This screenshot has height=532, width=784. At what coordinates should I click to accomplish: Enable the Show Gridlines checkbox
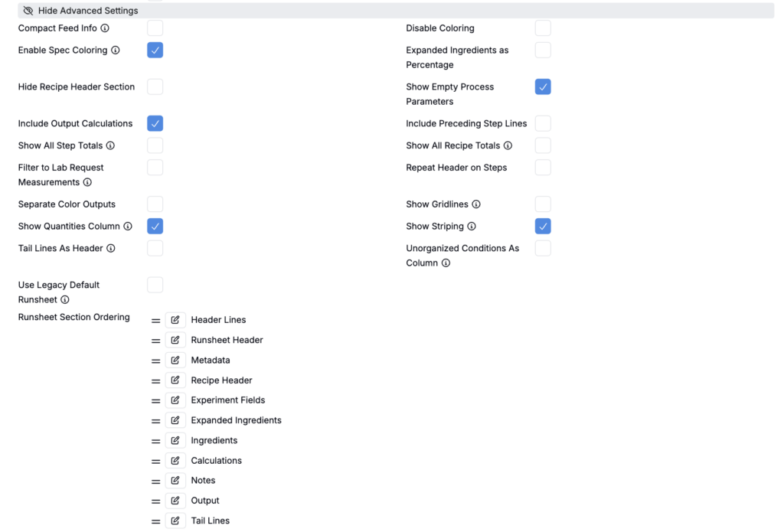point(543,204)
